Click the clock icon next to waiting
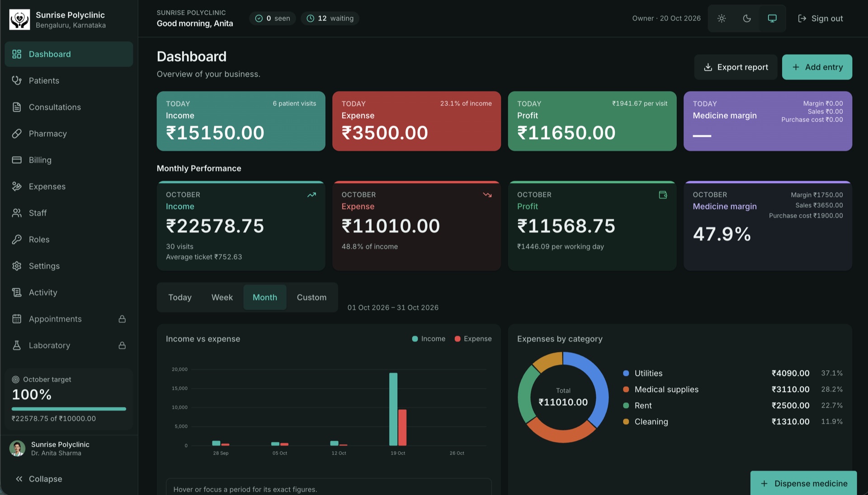Image resolution: width=868 pixels, height=495 pixels. 311,19
